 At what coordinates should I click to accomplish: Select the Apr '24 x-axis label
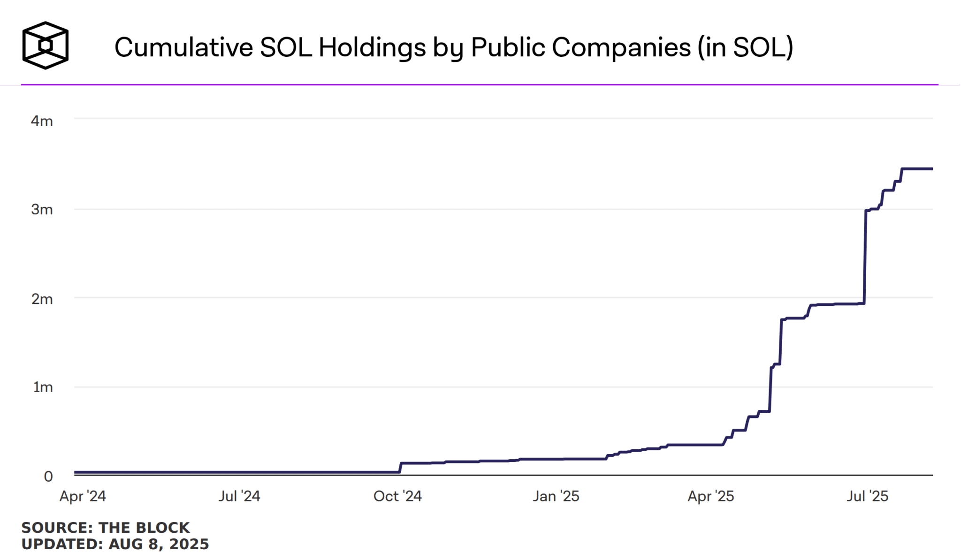pyautogui.click(x=83, y=496)
